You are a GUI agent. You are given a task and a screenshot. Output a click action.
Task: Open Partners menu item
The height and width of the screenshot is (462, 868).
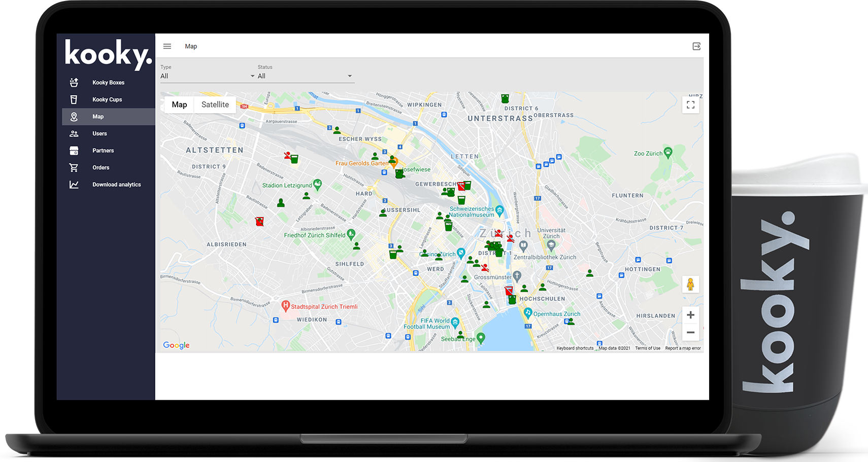pos(108,151)
